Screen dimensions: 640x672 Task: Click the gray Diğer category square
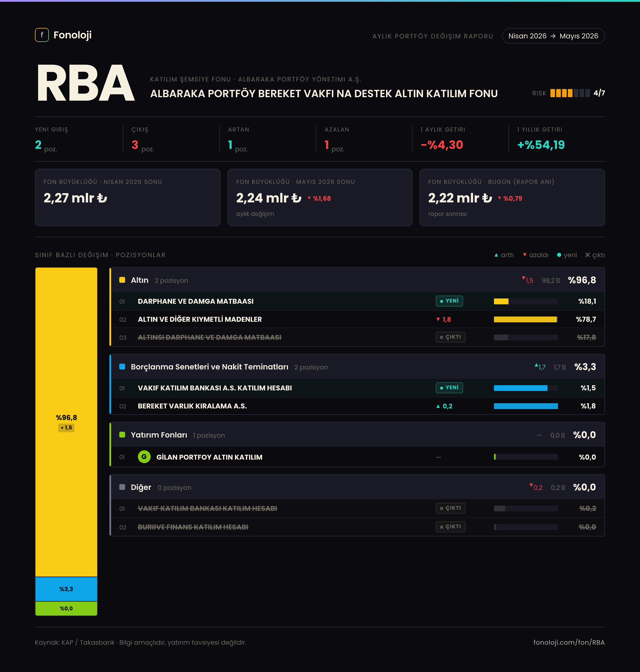tap(122, 487)
